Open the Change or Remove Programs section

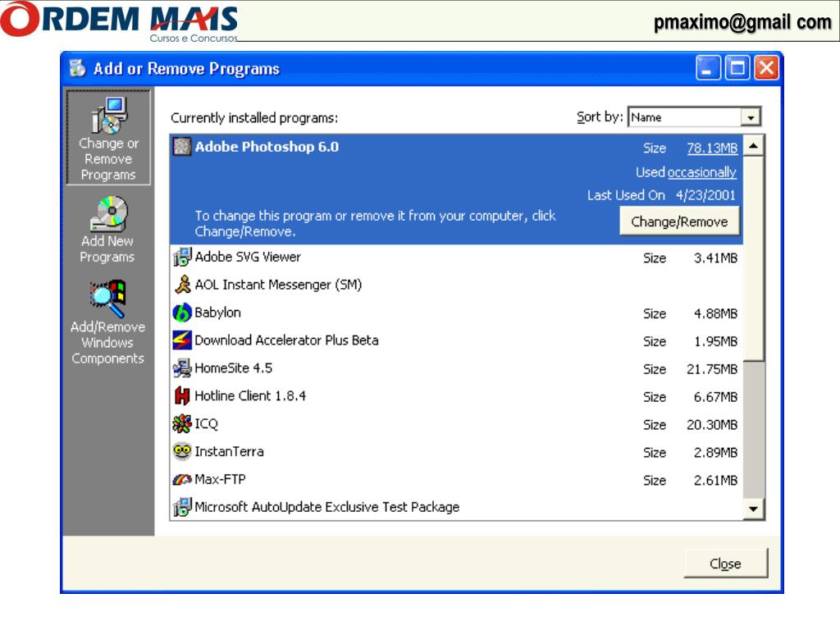(108, 138)
